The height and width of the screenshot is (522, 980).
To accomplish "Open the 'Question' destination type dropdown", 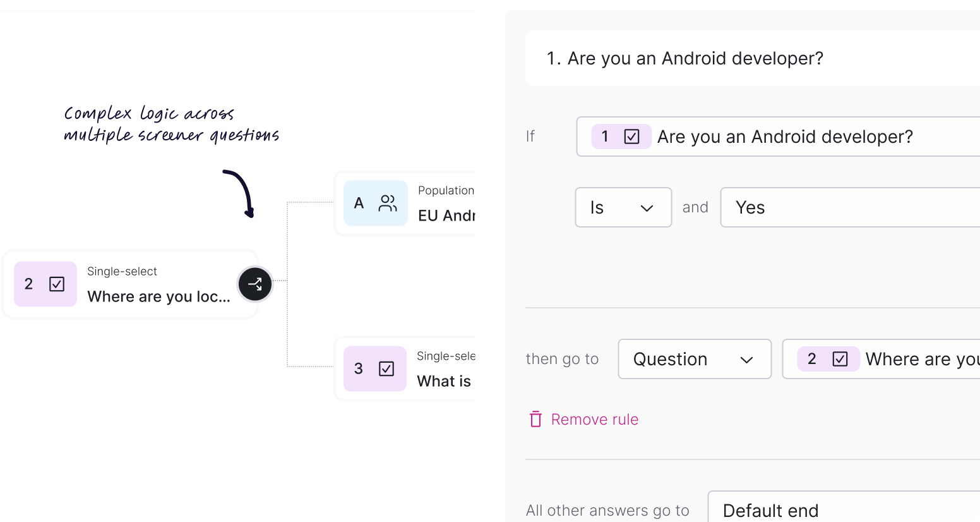I will point(694,359).
